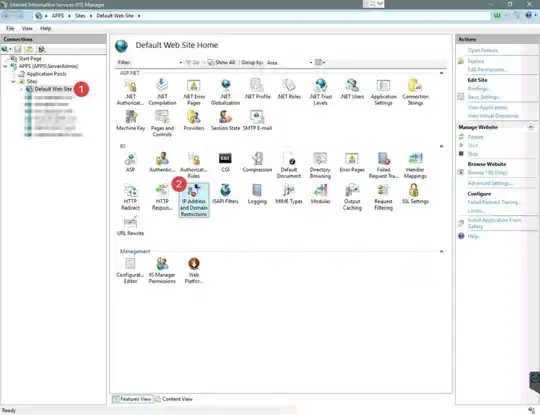This screenshot has height=415, width=540.
Task: Open the Logging feature
Action: click(x=257, y=194)
